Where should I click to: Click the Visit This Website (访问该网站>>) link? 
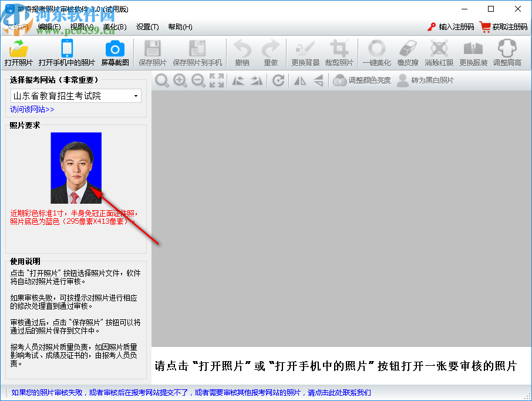coord(32,109)
